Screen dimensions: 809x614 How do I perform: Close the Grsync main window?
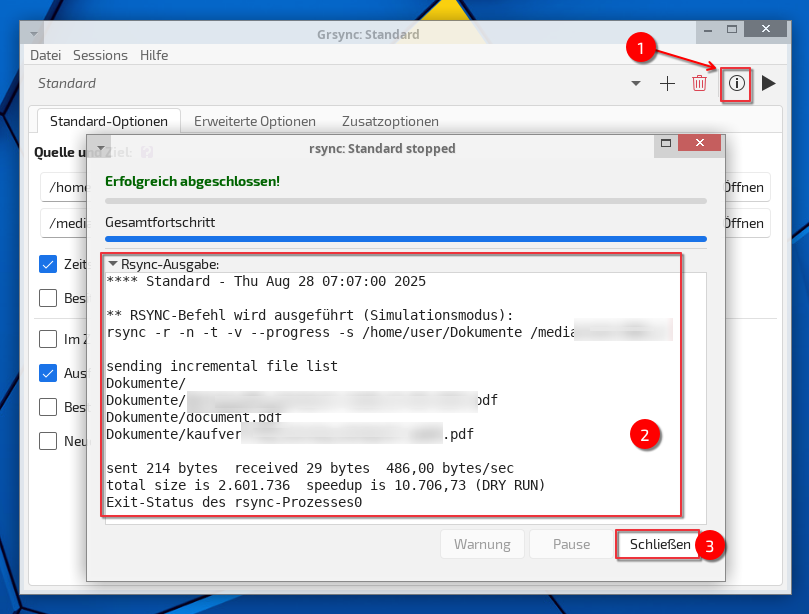[x=766, y=29]
